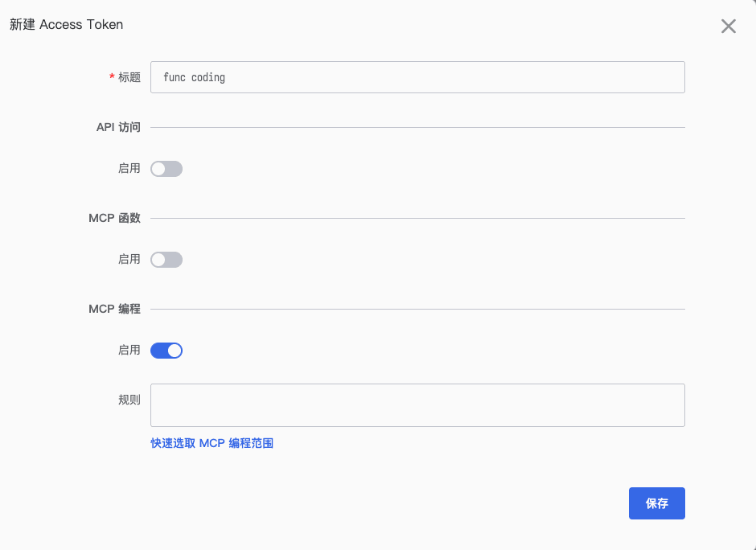Enable the API 访问 toggle switch
This screenshot has height=550, width=756.
pos(166,169)
